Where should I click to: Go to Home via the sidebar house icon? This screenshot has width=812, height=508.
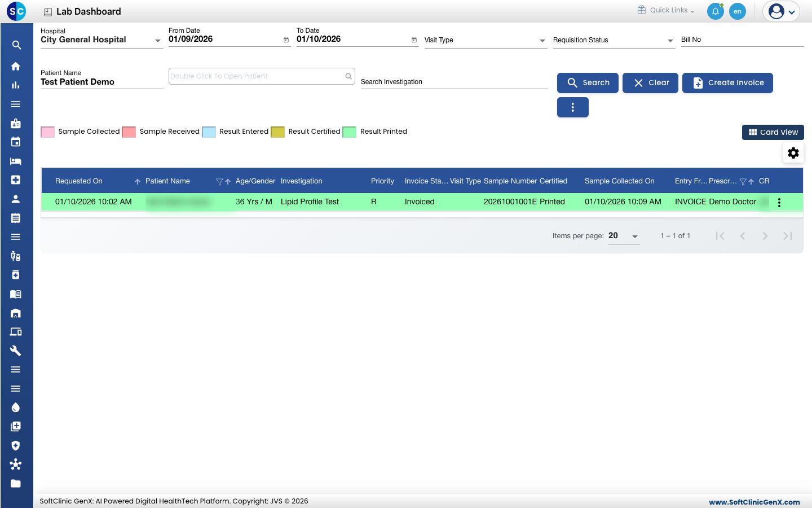tap(16, 66)
